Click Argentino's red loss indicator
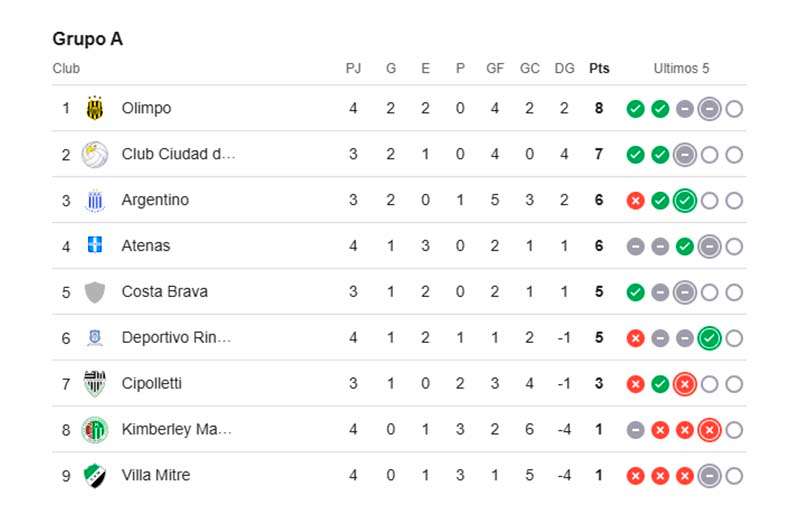Screen dimensions: 800x530 coord(635,200)
